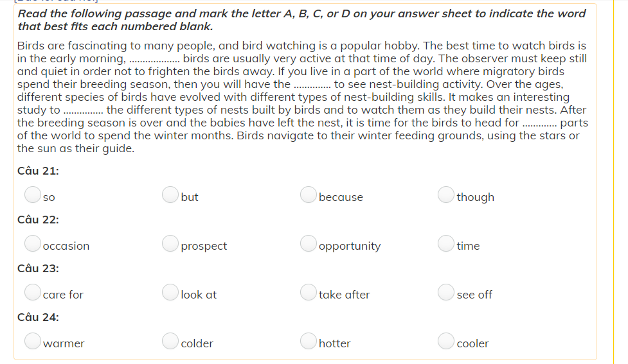628x364 pixels.
Task: Mark 'cooler' for Câu 24
Action: click(x=446, y=341)
